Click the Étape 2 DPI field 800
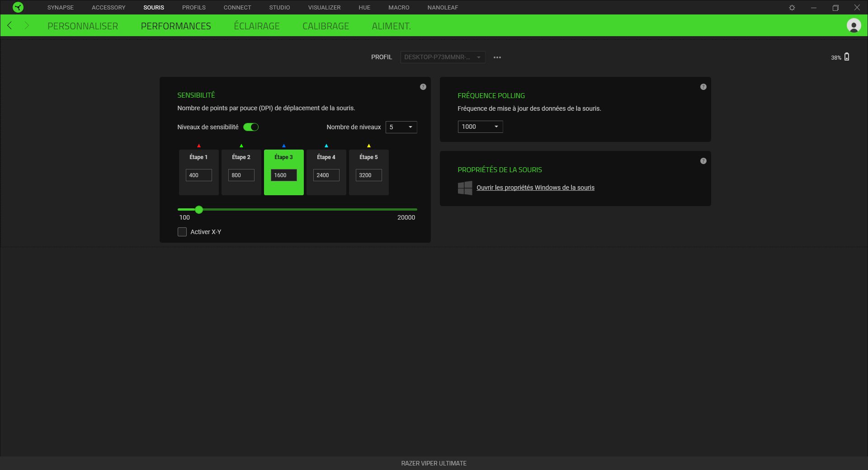The image size is (868, 470). coord(241,175)
